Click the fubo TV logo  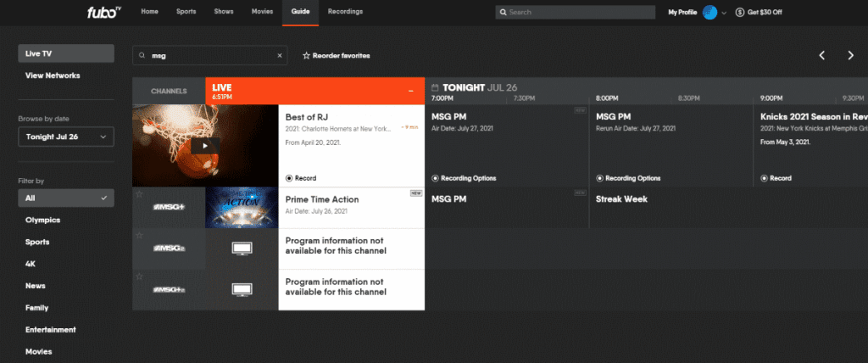pos(104,12)
